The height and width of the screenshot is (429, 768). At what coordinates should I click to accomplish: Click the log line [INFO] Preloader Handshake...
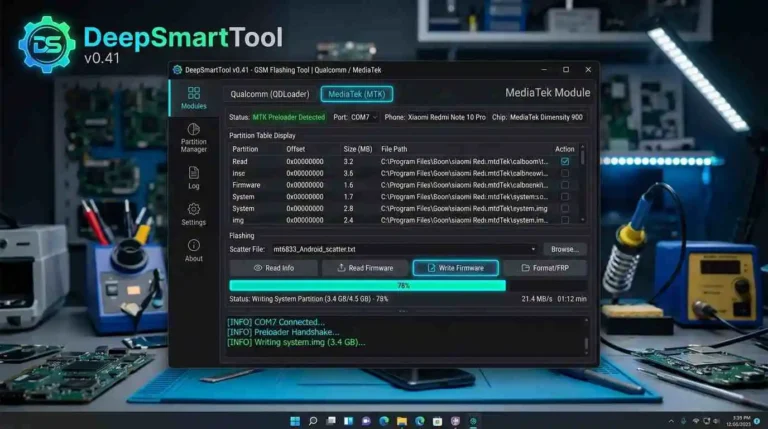[x=283, y=332]
